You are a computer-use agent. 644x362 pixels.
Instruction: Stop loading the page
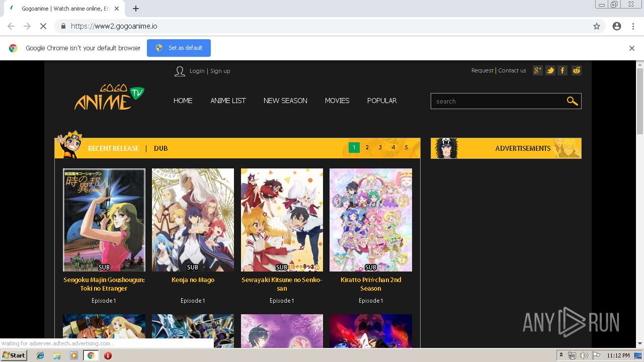point(43,26)
